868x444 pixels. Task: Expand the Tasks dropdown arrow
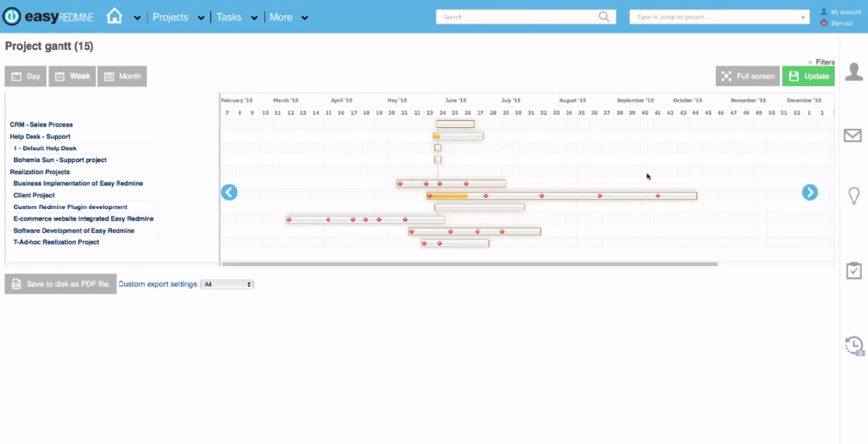(255, 18)
